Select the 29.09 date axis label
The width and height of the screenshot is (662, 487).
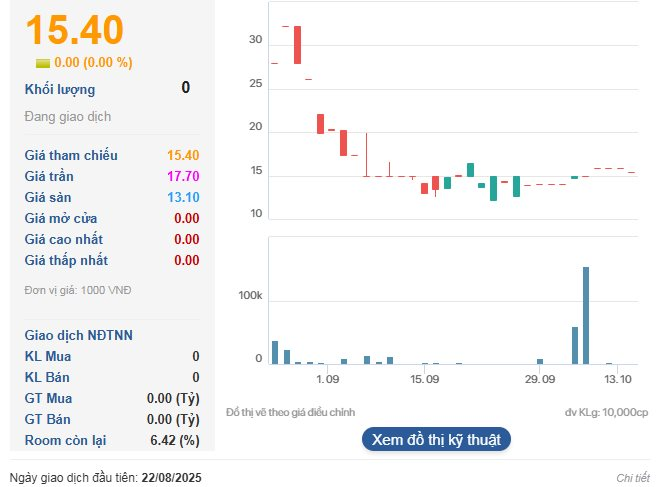(539, 380)
